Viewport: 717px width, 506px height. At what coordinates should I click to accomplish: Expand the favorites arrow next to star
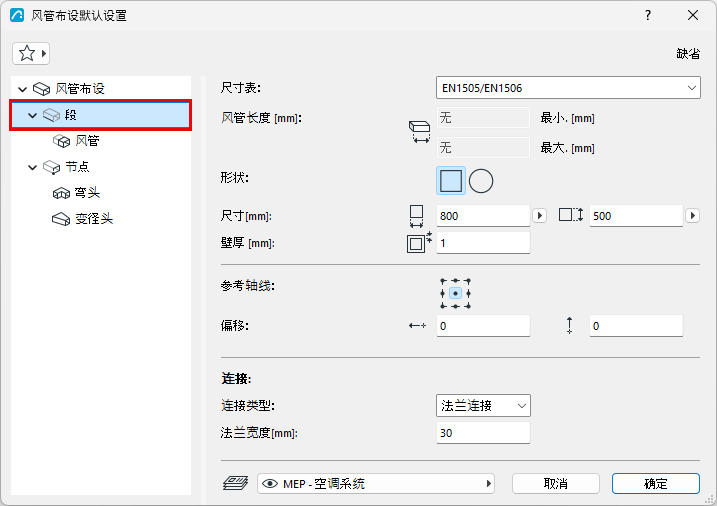[x=44, y=53]
